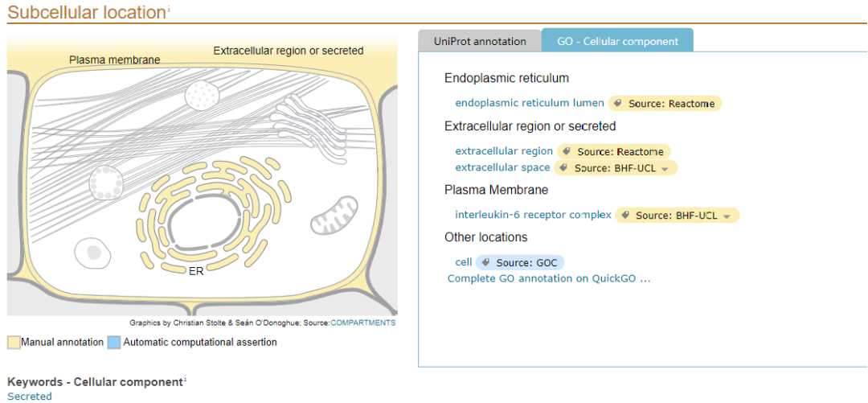Open the COMPARTMENTS source link
This screenshot has width=868, height=403.
(363, 323)
